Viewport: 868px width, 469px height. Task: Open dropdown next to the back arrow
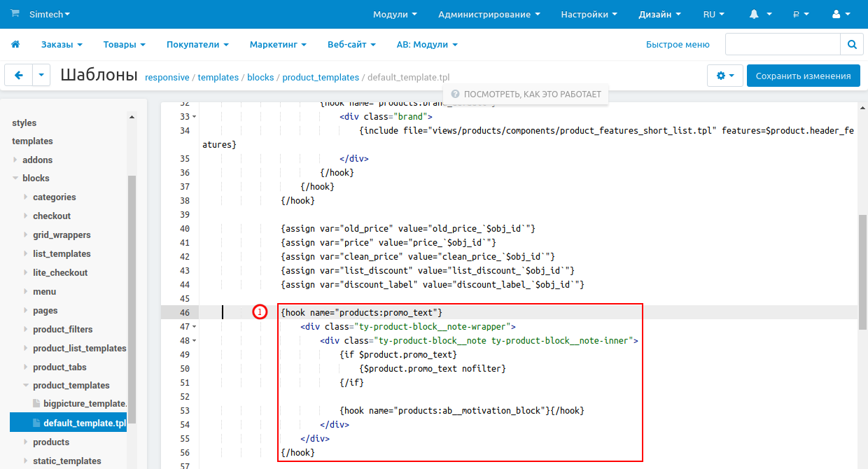tap(42, 76)
